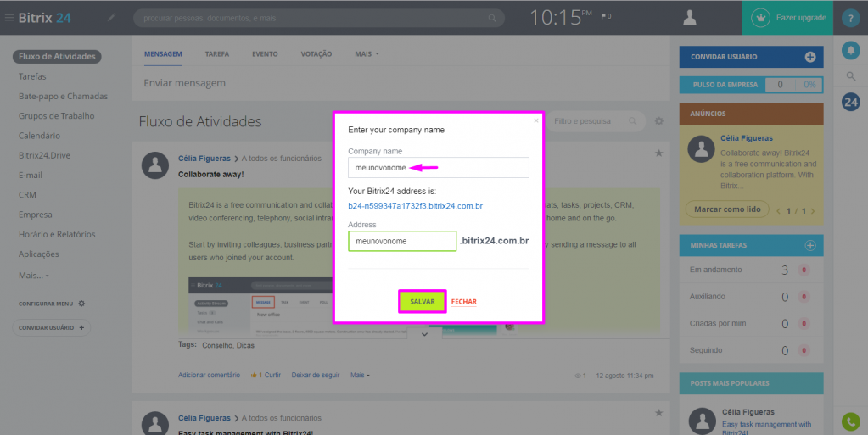Open the hamburger menu beside the Bitrix 24 logo

click(x=8, y=18)
